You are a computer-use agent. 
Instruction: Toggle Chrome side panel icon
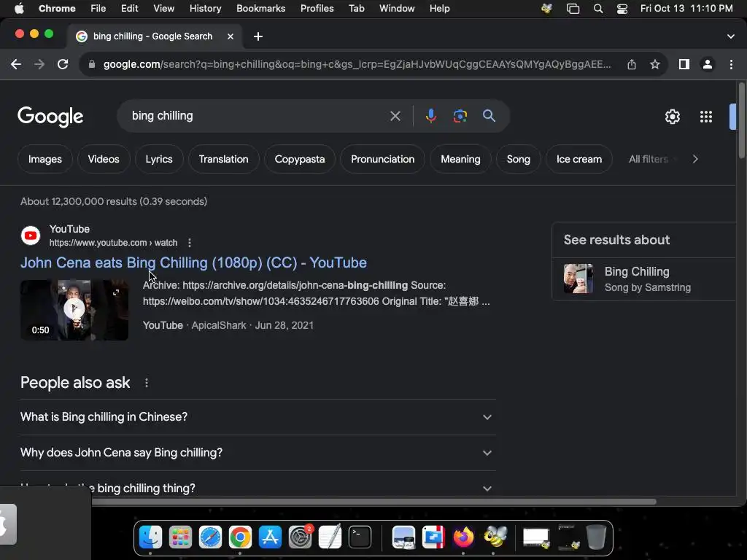click(684, 64)
